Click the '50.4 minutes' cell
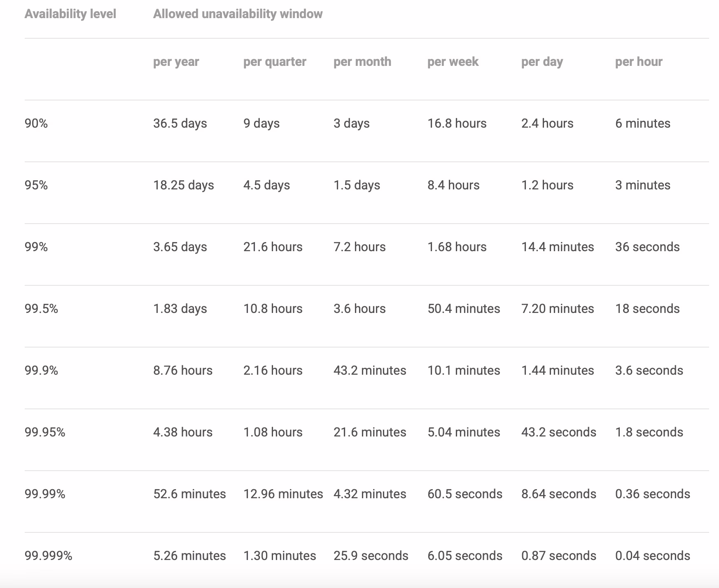 [463, 309]
